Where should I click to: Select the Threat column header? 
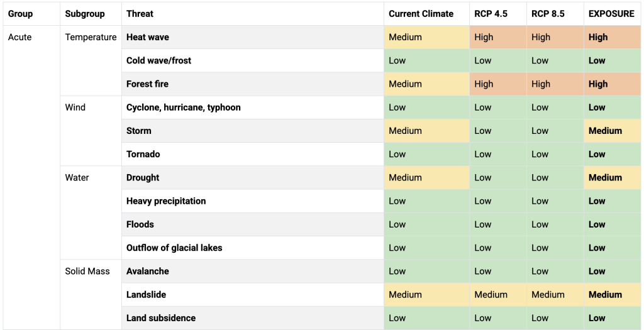tap(253, 14)
